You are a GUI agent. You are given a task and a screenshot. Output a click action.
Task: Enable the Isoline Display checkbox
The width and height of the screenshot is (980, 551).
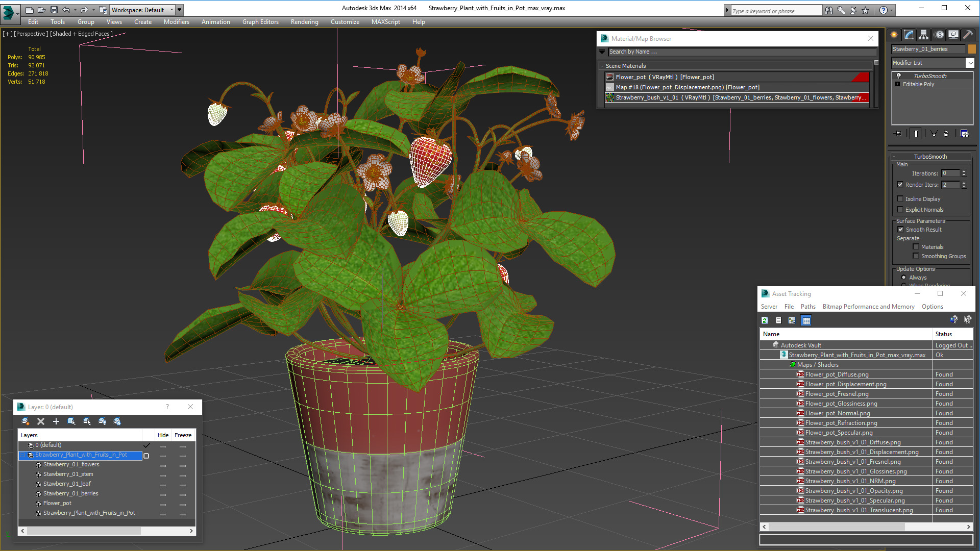point(900,199)
